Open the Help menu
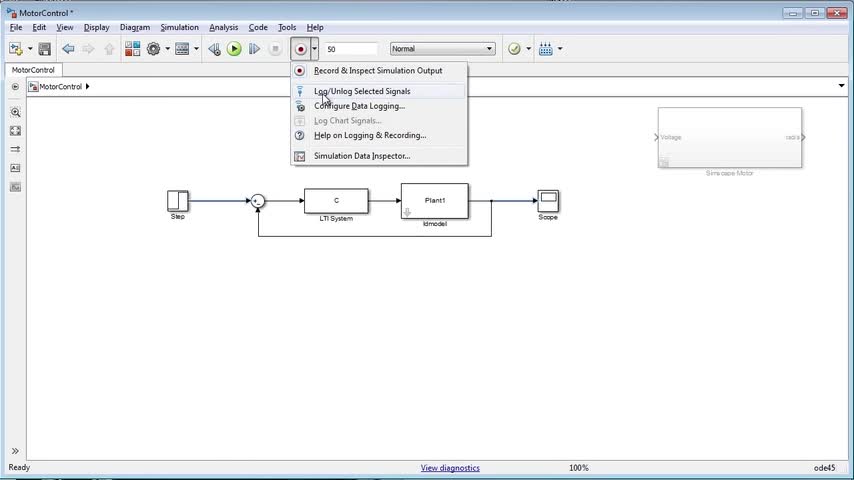Viewport: 854px width, 480px height. click(x=315, y=27)
